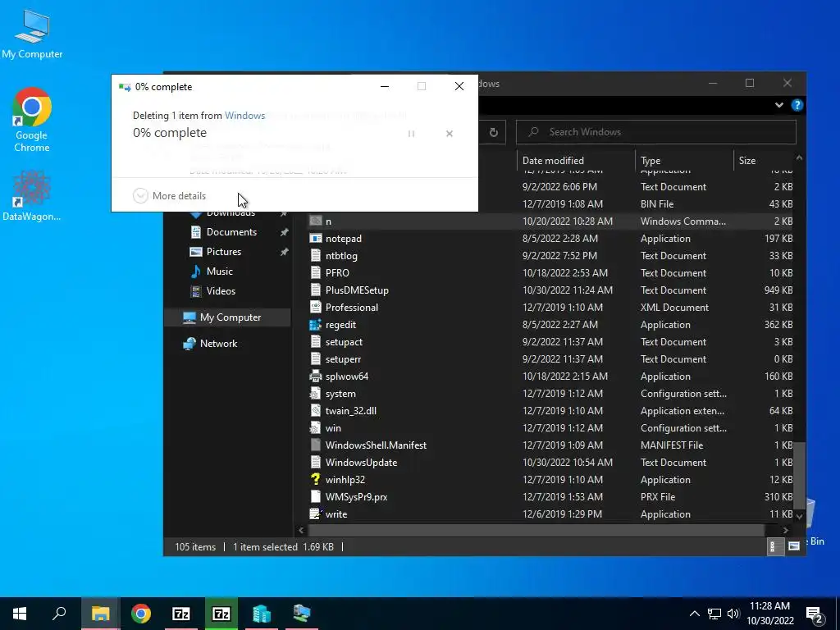Select the WindowsShell.Manifest file
The image size is (840, 630).
[550, 445]
